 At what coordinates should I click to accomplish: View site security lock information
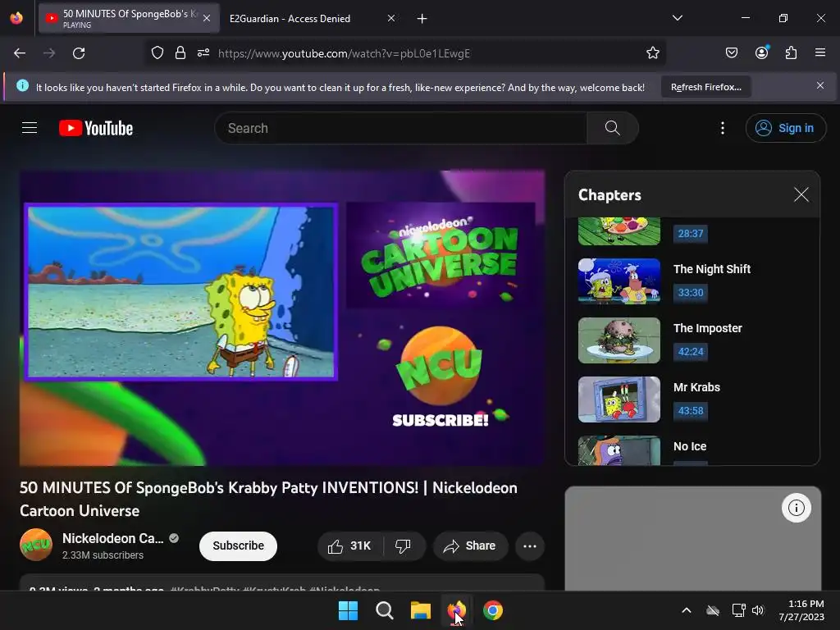tap(180, 53)
